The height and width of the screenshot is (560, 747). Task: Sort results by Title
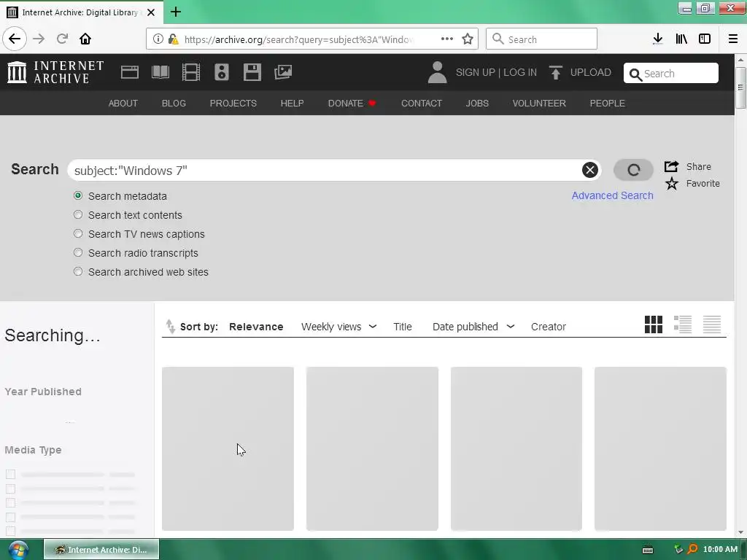tap(403, 327)
